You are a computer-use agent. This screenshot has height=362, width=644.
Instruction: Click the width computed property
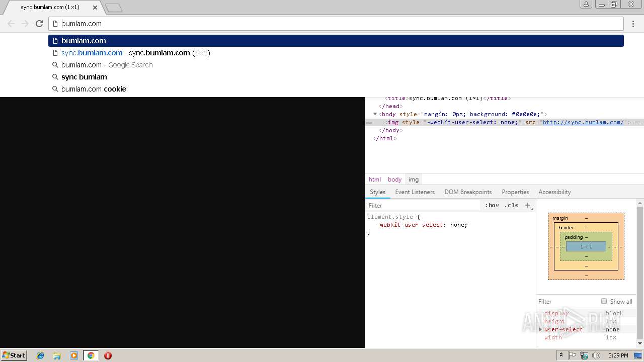pyautogui.click(x=553, y=337)
